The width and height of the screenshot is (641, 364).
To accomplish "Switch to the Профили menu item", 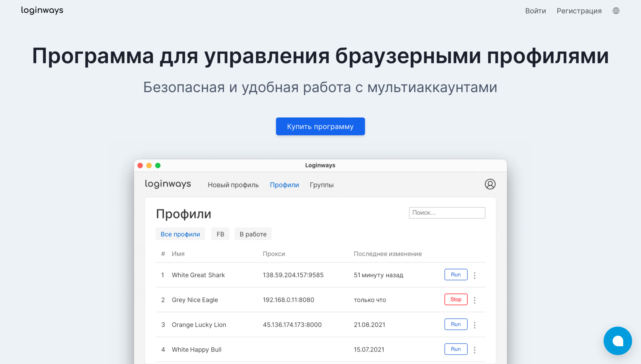I will click(284, 185).
